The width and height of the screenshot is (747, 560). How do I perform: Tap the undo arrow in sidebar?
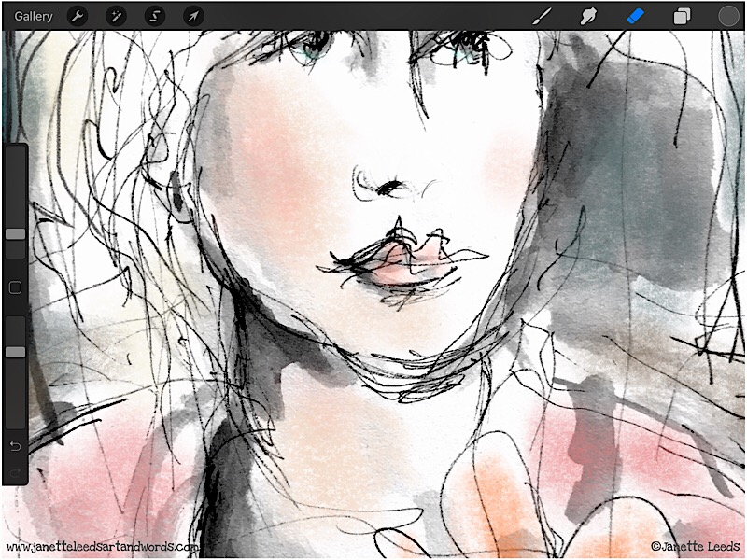click(x=15, y=446)
